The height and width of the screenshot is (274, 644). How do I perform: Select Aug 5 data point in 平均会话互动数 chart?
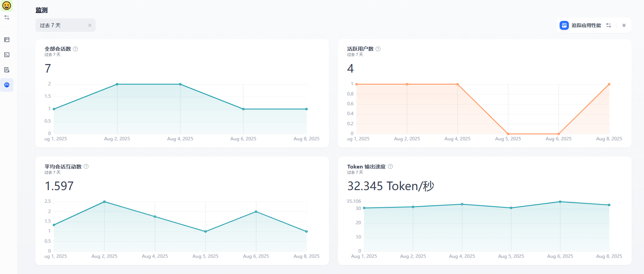tap(206, 232)
